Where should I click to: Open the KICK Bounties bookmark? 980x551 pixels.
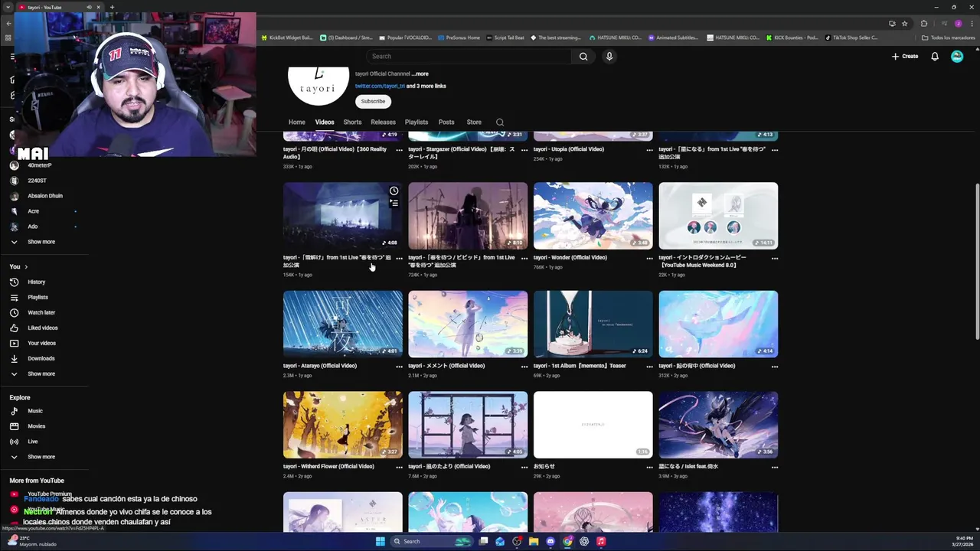(792, 37)
